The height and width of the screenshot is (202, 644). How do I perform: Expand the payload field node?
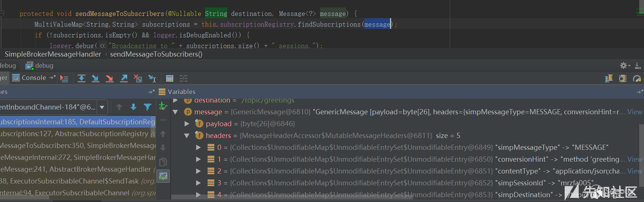pos(187,124)
